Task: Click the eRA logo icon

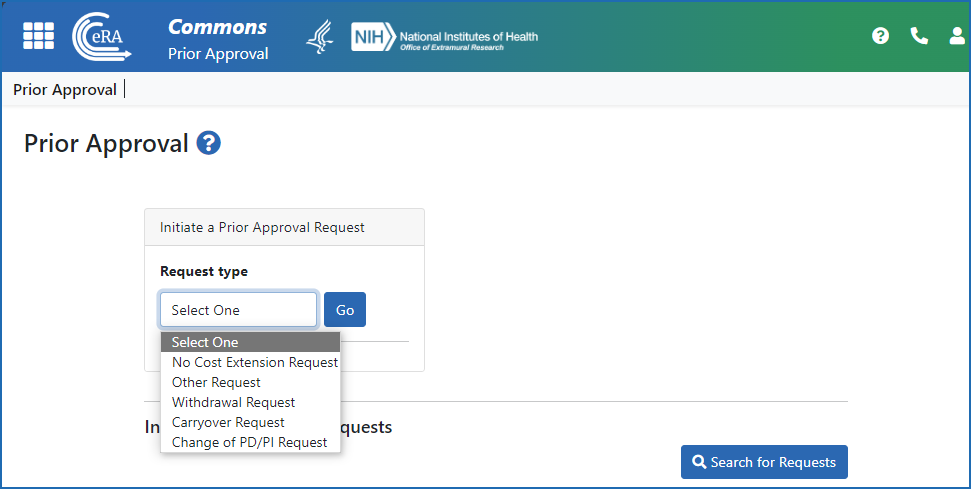Action: click(102, 36)
